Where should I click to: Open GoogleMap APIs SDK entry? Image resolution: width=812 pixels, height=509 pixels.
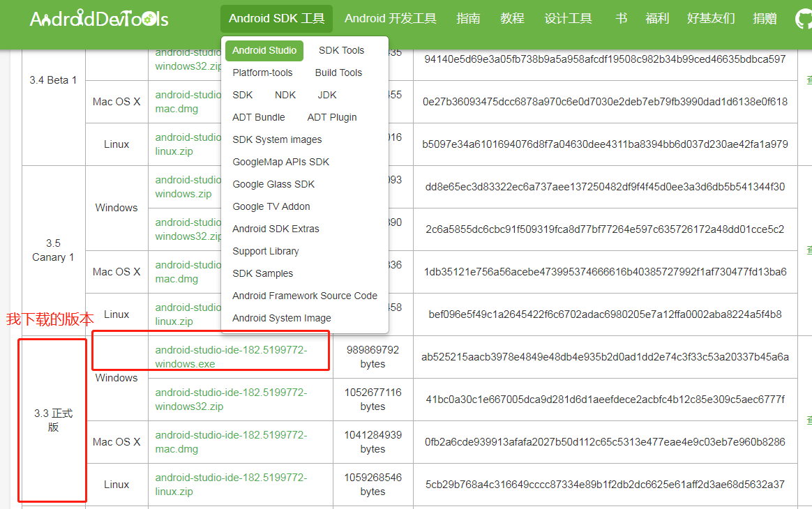[280, 162]
